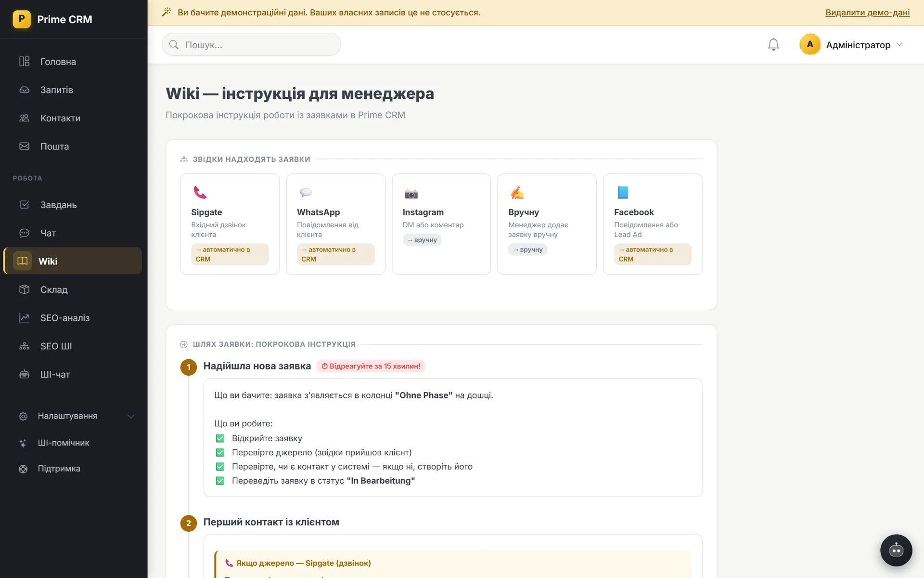
Task: Toggle the Перевірте джерело checkbox
Action: [220, 453]
